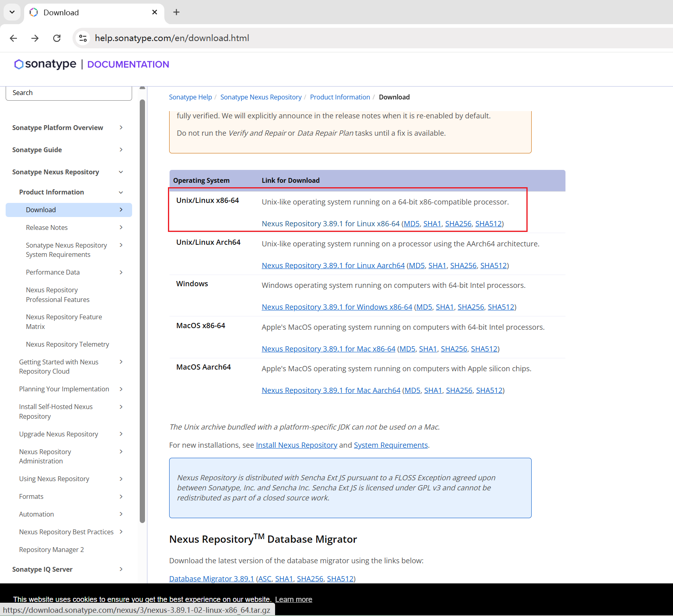Expand Upgrade Nexus Repository chevron
This screenshot has width=673, height=616.
(121, 434)
